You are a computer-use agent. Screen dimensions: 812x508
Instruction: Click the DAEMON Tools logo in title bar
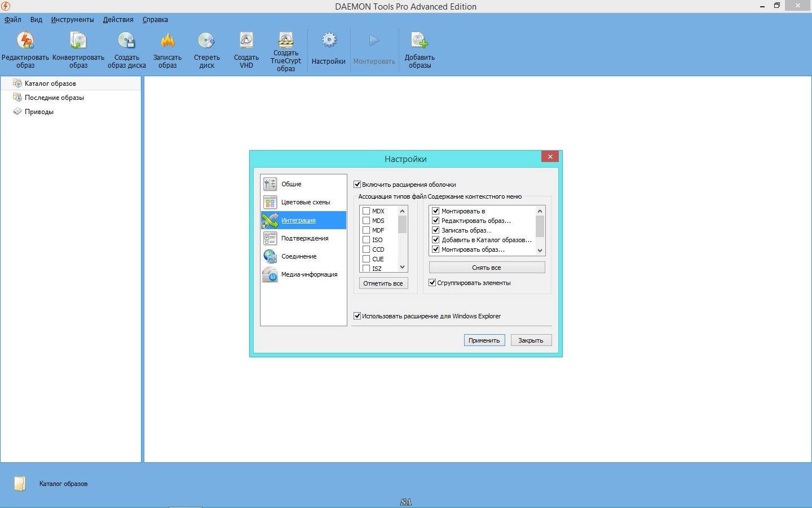tap(6, 6)
